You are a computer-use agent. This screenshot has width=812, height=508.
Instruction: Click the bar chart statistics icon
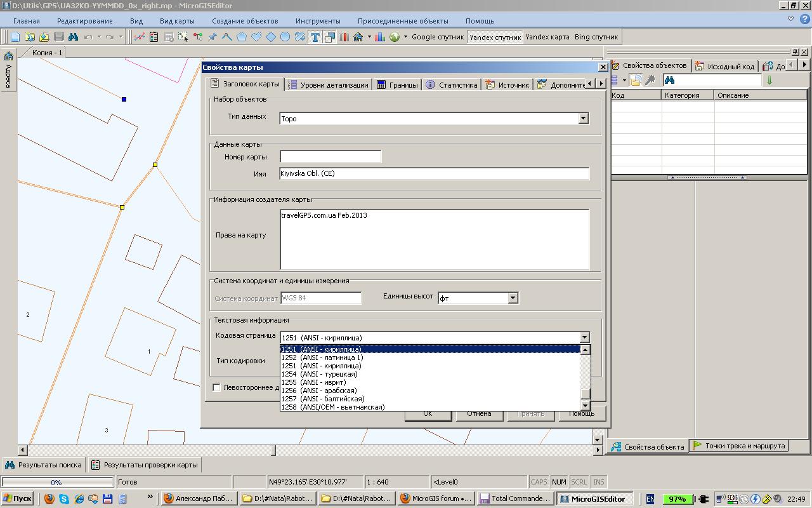(x=380, y=37)
